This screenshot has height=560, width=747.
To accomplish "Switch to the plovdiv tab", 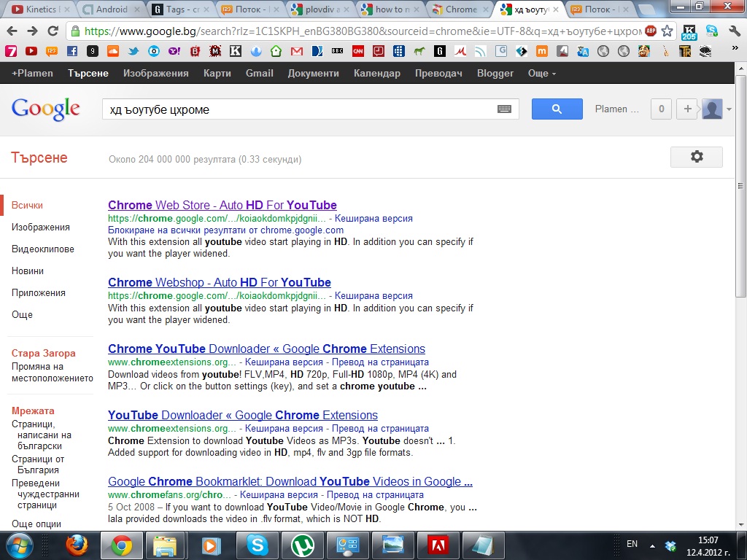I will point(322,9).
